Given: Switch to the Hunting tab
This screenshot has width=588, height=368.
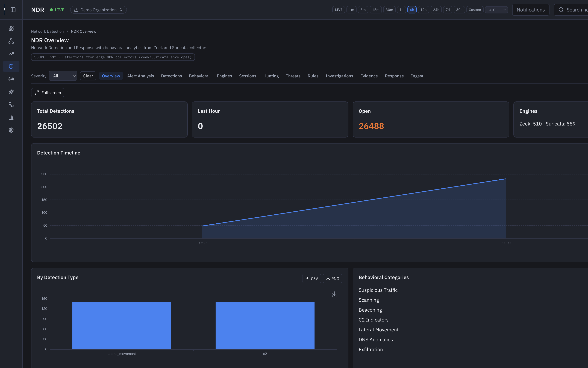Looking at the screenshot, I should tap(271, 76).
